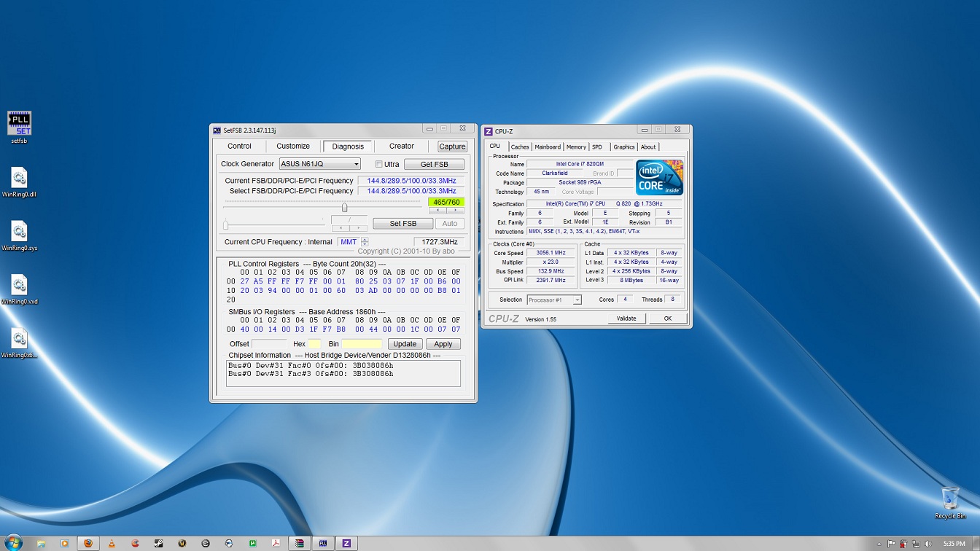Click the MMT spinner arrows in SetFSB
980x551 pixels.
(x=365, y=242)
